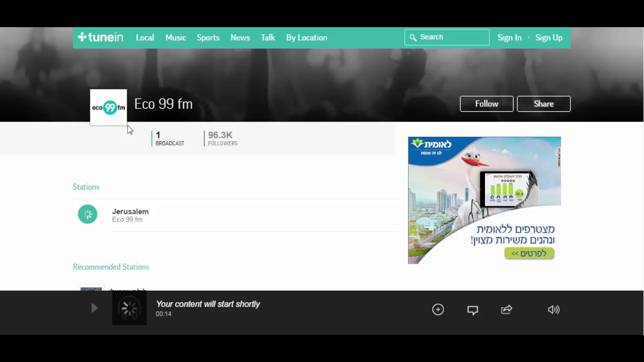Click the plus follow icon in the player
This screenshot has width=644, height=362.
438,310
